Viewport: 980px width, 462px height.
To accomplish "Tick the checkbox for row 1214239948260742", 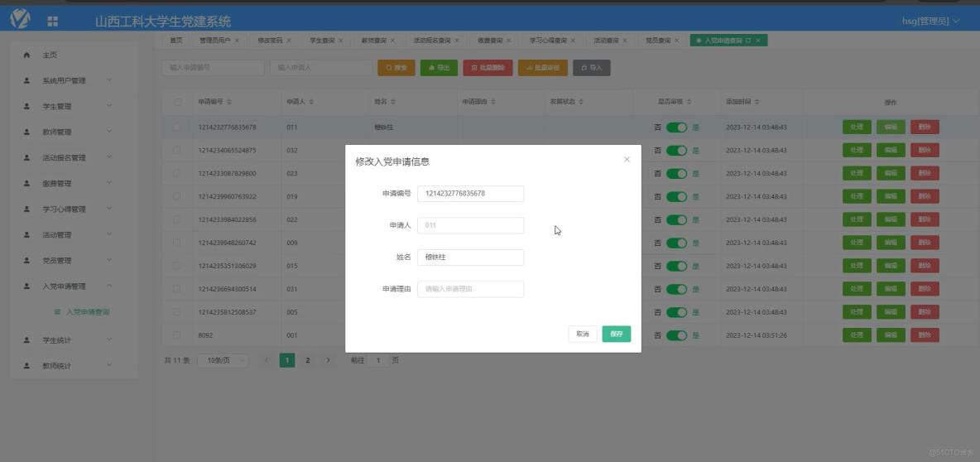I will pos(177,243).
